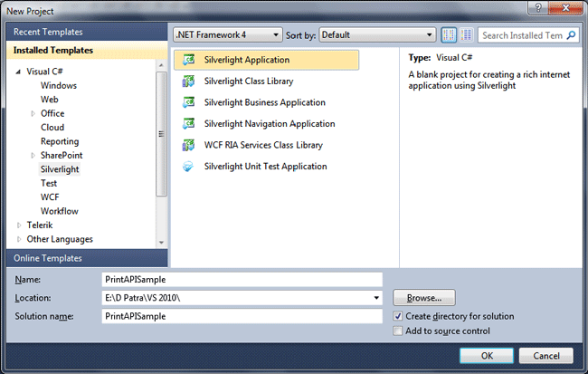Enable Create directory for solution checkbox

(x=398, y=316)
